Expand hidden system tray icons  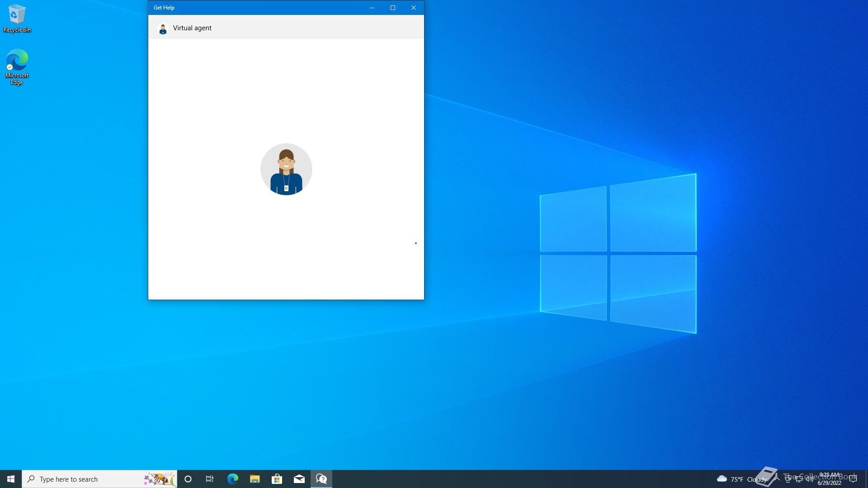pyautogui.click(x=777, y=479)
